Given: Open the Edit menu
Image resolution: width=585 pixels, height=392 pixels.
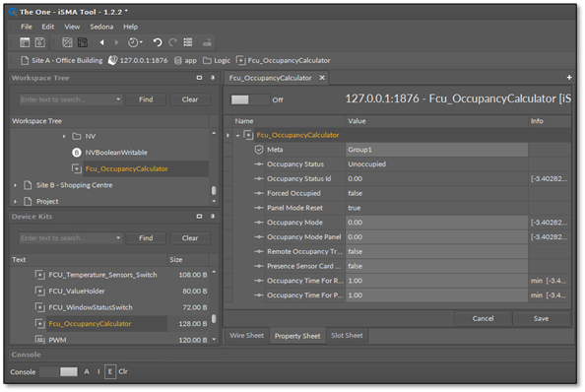Looking at the screenshot, I should [x=47, y=27].
